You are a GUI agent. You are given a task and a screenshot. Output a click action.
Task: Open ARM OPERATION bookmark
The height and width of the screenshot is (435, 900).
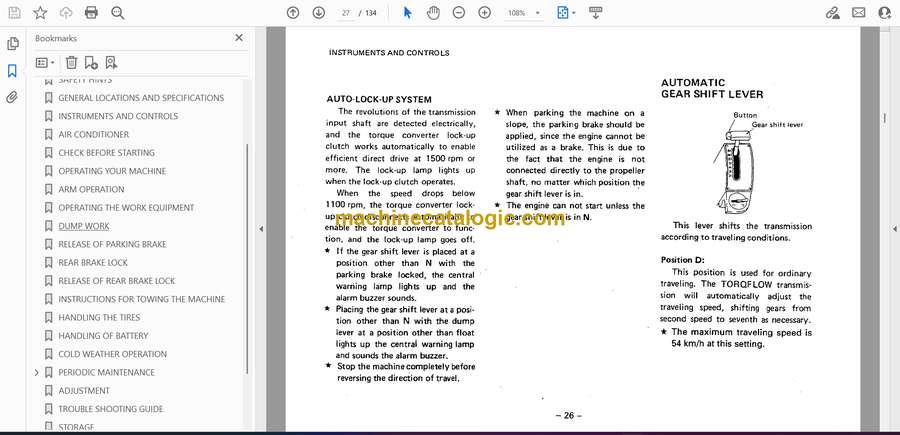pyautogui.click(x=91, y=189)
